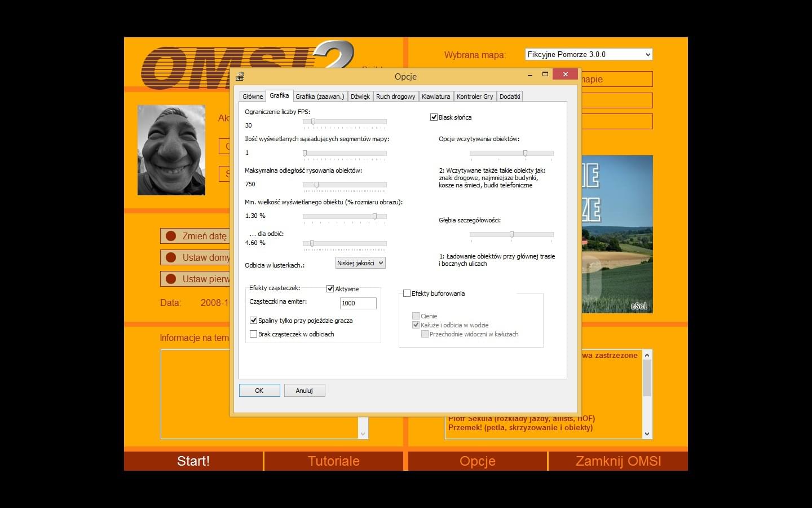Click the Opcje wczytywania obiektów slider
The height and width of the screenshot is (508, 812).
click(511, 154)
